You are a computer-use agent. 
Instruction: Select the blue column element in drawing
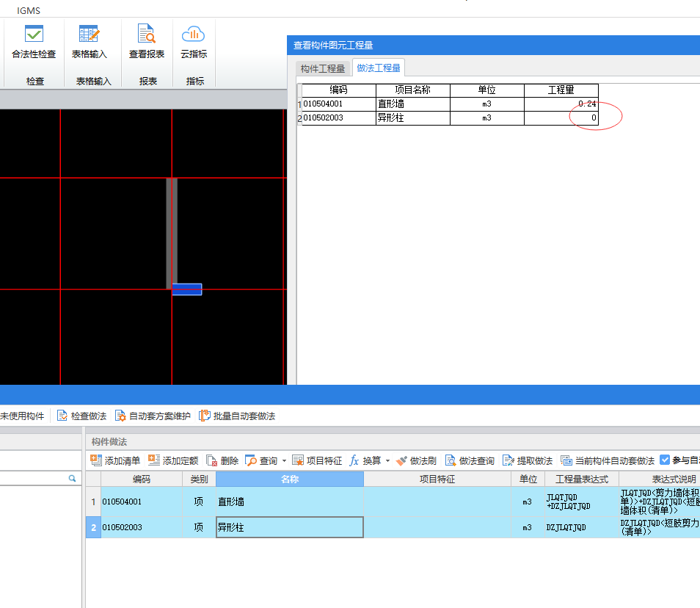coord(187,289)
